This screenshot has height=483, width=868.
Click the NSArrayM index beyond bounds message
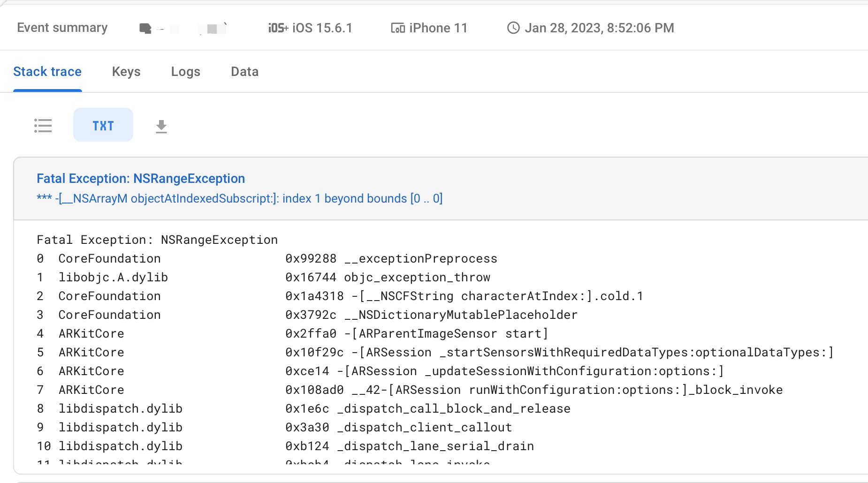tap(240, 199)
